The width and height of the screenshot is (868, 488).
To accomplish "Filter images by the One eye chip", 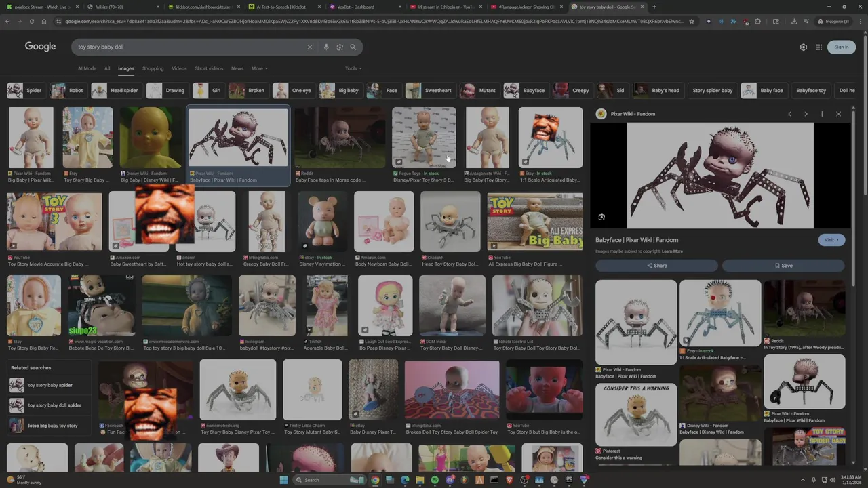I will click(x=293, y=90).
